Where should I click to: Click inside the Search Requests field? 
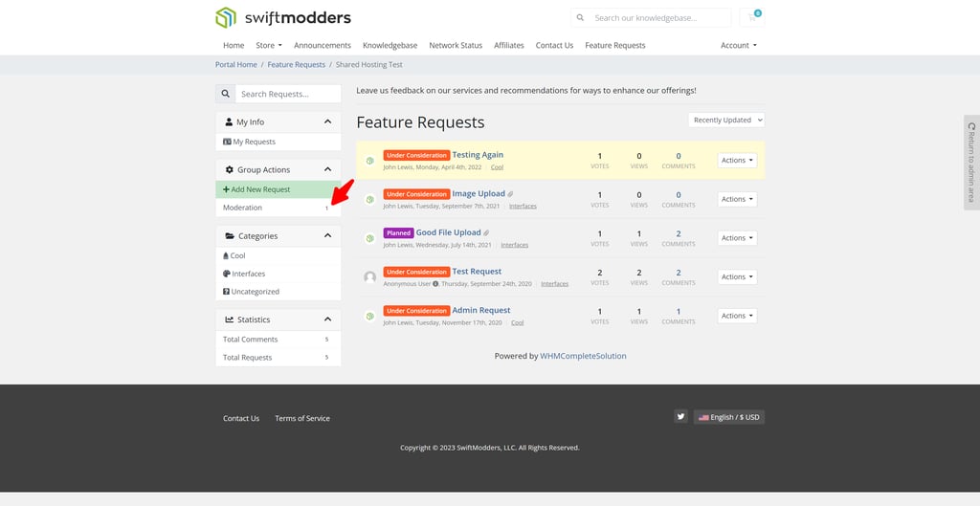click(x=287, y=94)
